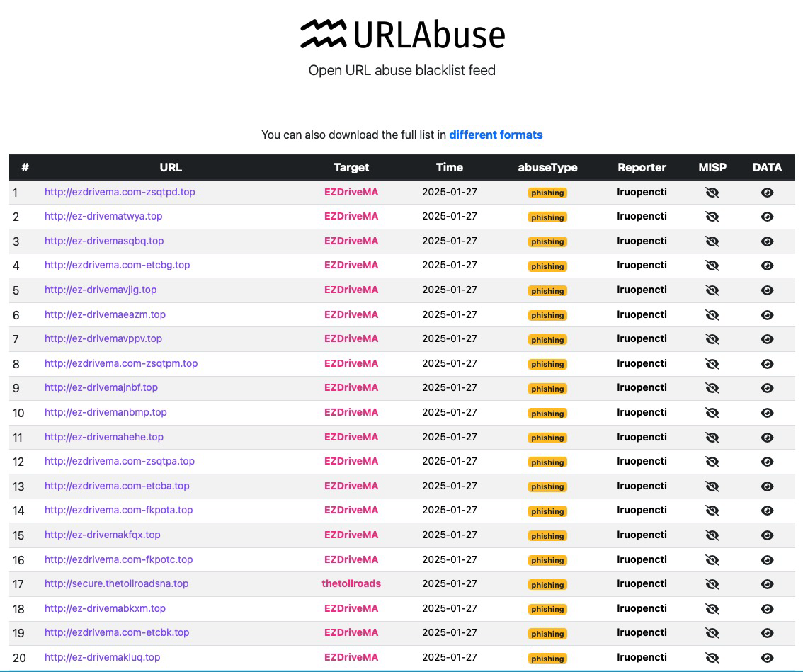Open DATA eye for ezdrivema.com-fkpotc.top

[x=767, y=560]
